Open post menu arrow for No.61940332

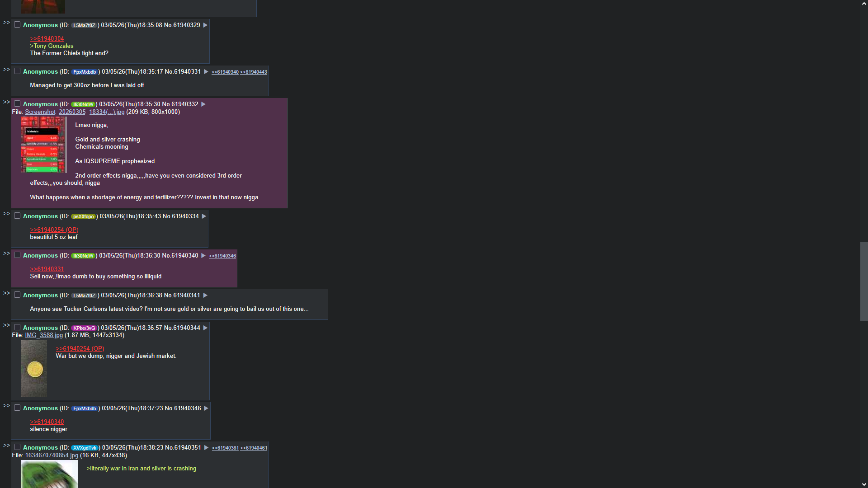tap(203, 104)
